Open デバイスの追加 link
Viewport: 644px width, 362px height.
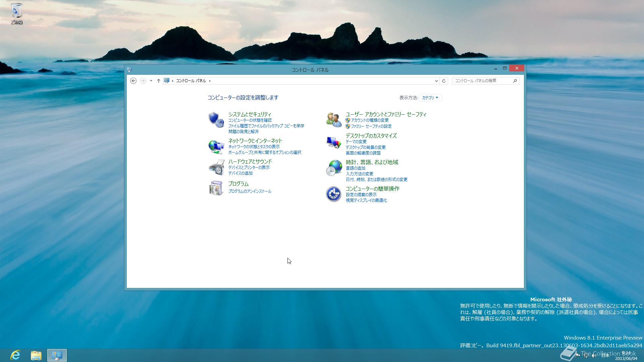(240, 173)
